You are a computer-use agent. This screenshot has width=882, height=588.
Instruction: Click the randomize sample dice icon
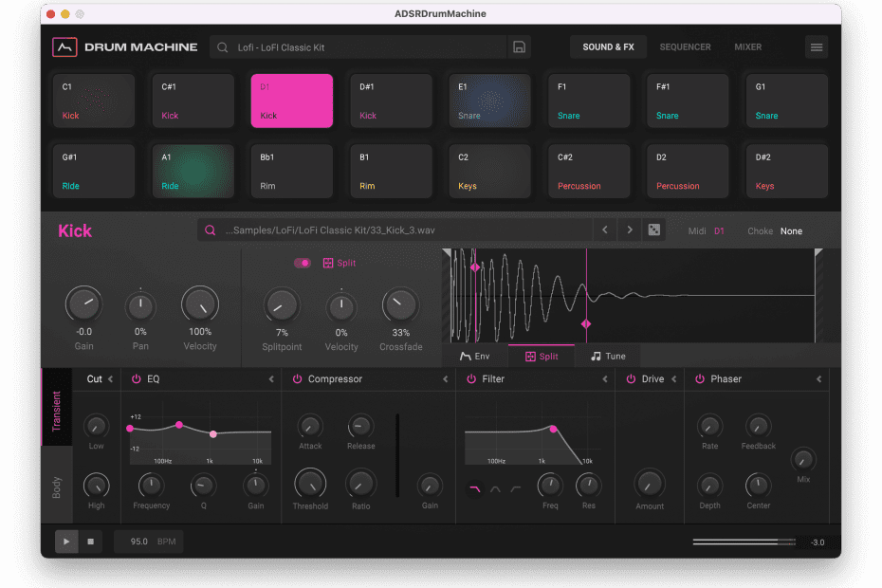[x=653, y=230]
